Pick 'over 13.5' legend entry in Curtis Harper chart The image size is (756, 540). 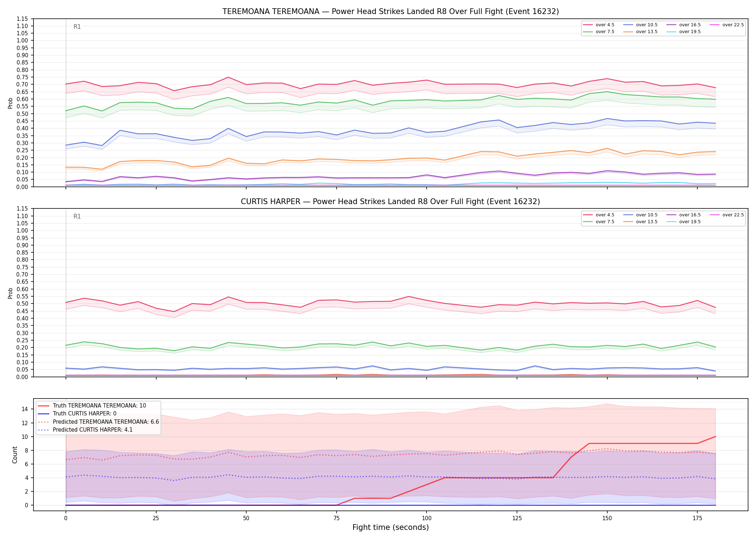pyautogui.click(x=640, y=222)
